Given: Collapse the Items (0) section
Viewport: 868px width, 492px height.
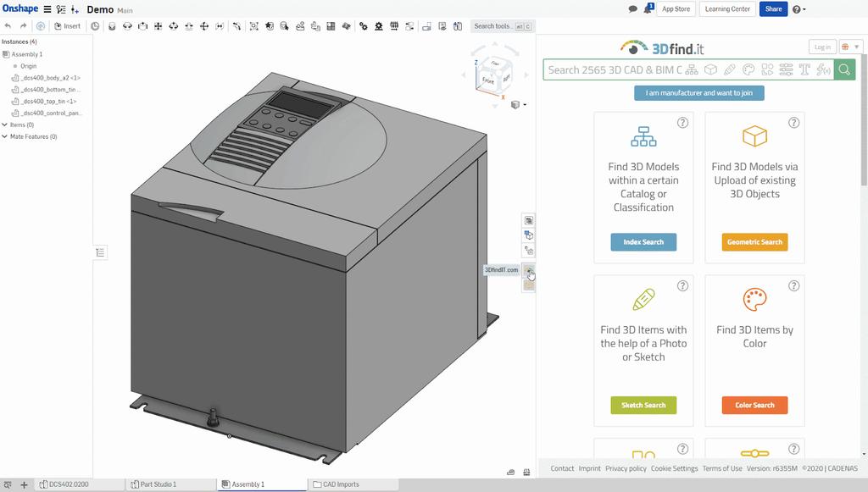Looking at the screenshot, I should pos(6,124).
